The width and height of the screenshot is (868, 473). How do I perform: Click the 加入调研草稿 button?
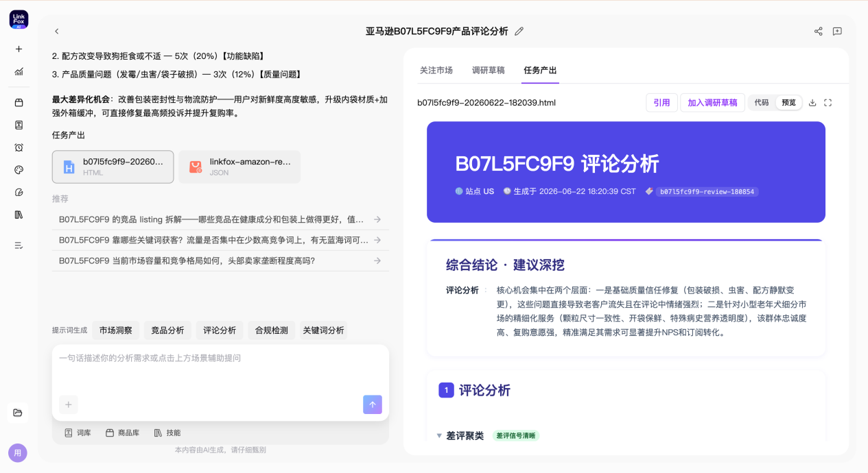point(712,103)
